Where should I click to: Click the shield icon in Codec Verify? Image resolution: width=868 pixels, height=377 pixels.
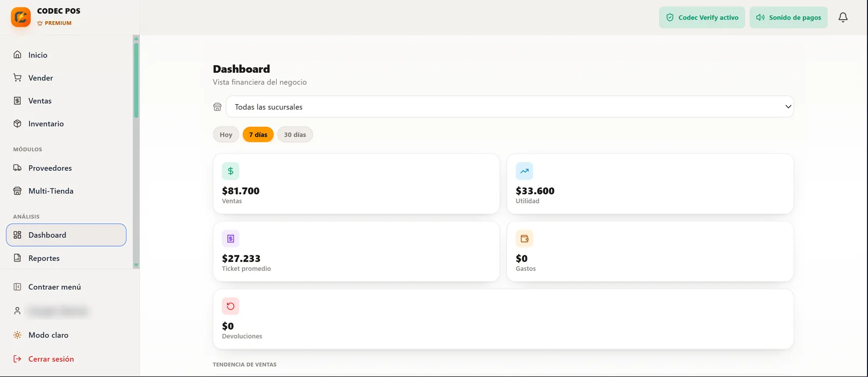click(x=670, y=17)
